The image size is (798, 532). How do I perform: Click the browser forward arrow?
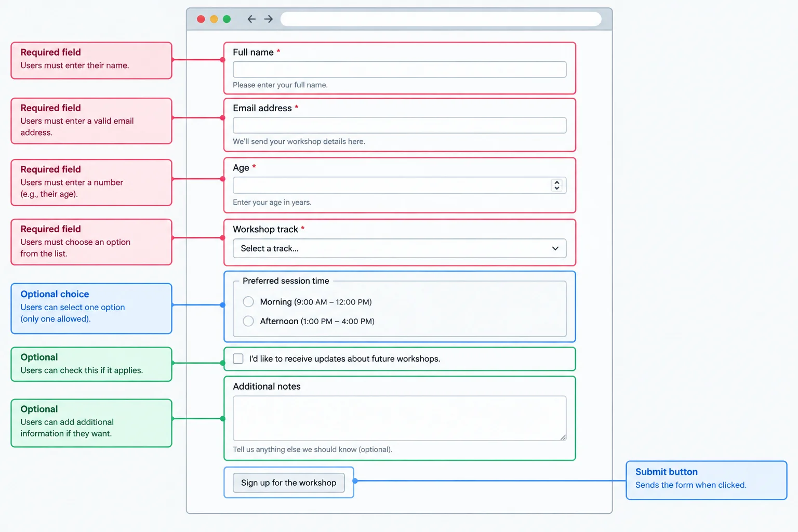[269, 19]
